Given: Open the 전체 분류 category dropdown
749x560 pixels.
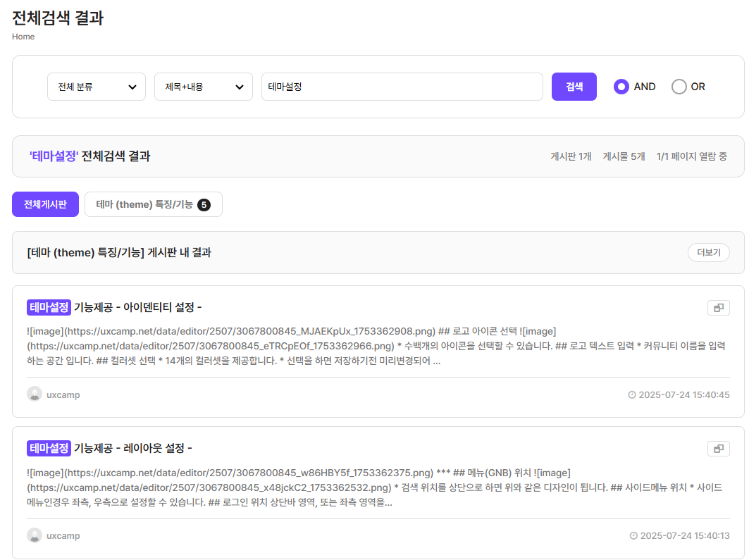Looking at the screenshot, I should 97,87.
